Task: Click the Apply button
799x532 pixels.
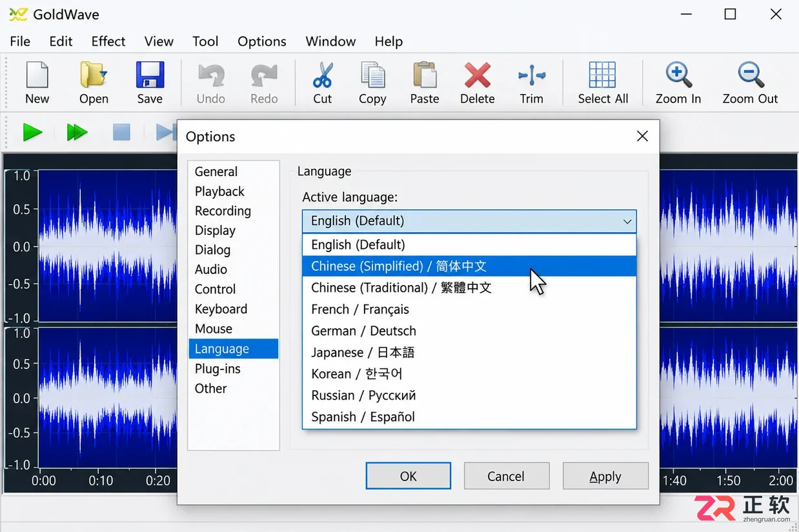Action: pyautogui.click(x=605, y=476)
